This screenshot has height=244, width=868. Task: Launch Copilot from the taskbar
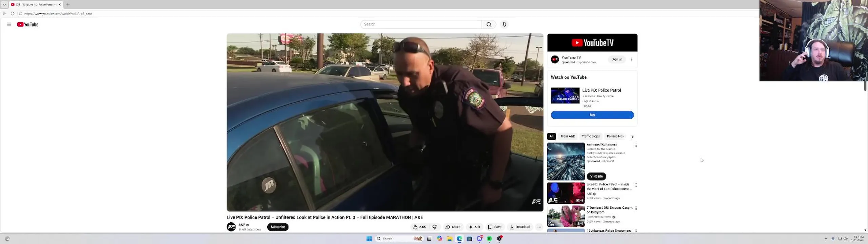439,239
